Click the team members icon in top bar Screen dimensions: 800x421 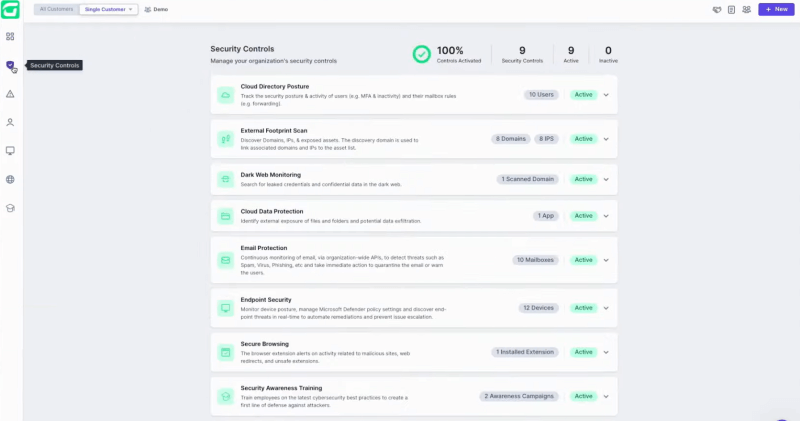coord(746,10)
